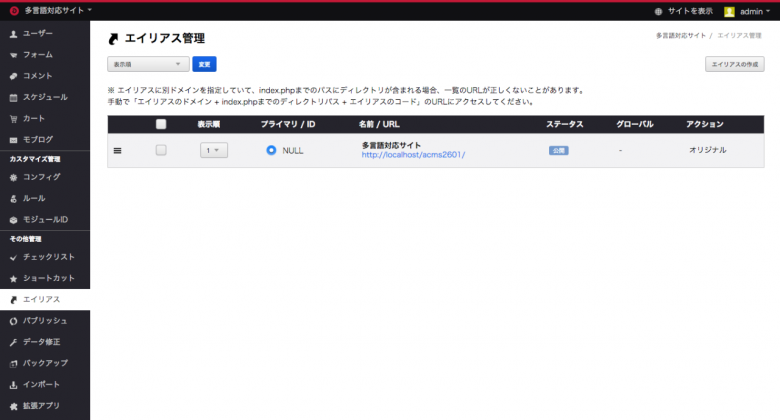Viewport: 780px width, 420px height.
Task: Click the user icon in the sidebar
Action: pyautogui.click(x=14, y=34)
